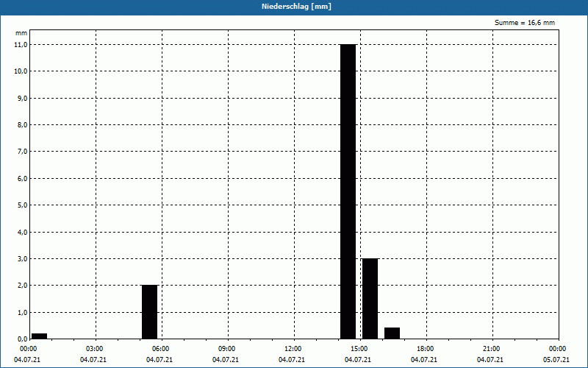Viewport: 588px width, 368px height.
Task: Click the Summe = 16,6 mm label
Action: point(525,23)
